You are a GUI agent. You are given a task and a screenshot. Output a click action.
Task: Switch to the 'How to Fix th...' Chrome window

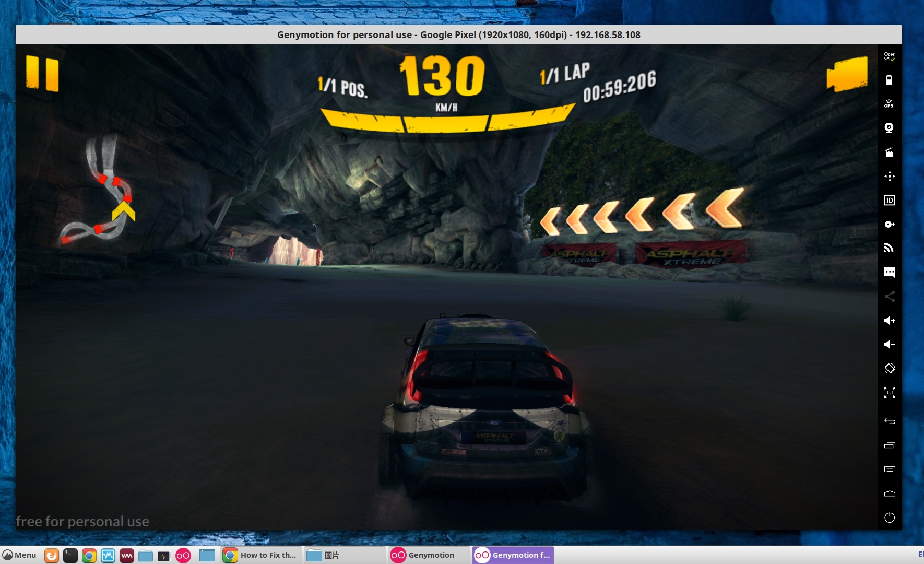(261, 555)
